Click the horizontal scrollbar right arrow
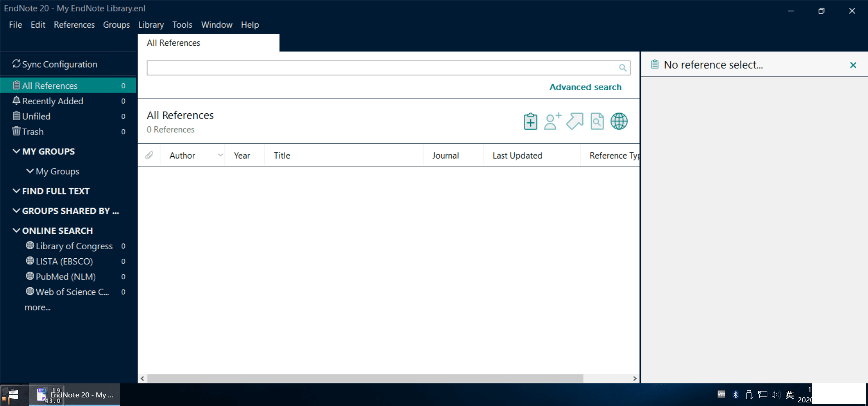The width and height of the screenshot is (868, 406). click(x=634, y=378)
